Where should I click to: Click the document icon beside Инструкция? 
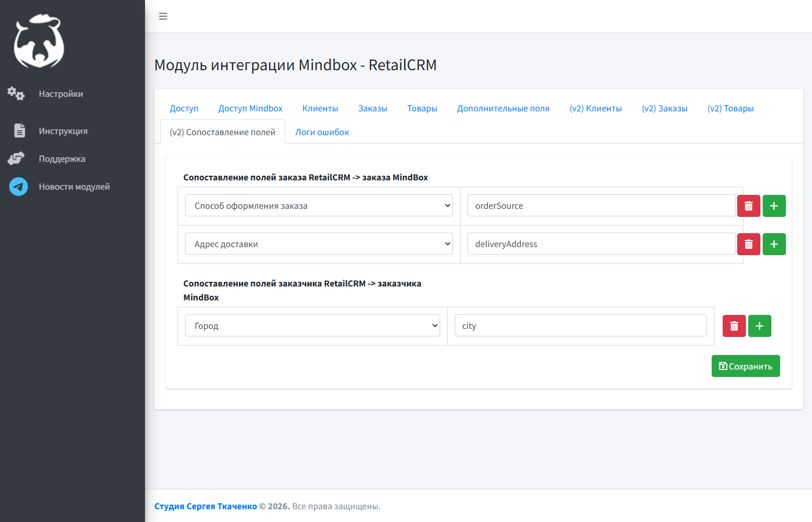(20, 130)
